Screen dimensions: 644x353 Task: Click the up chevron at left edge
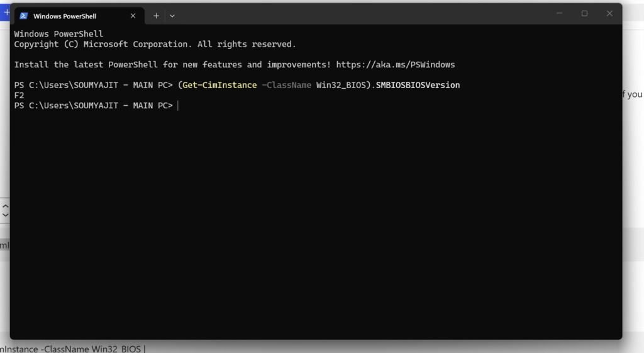5,206
